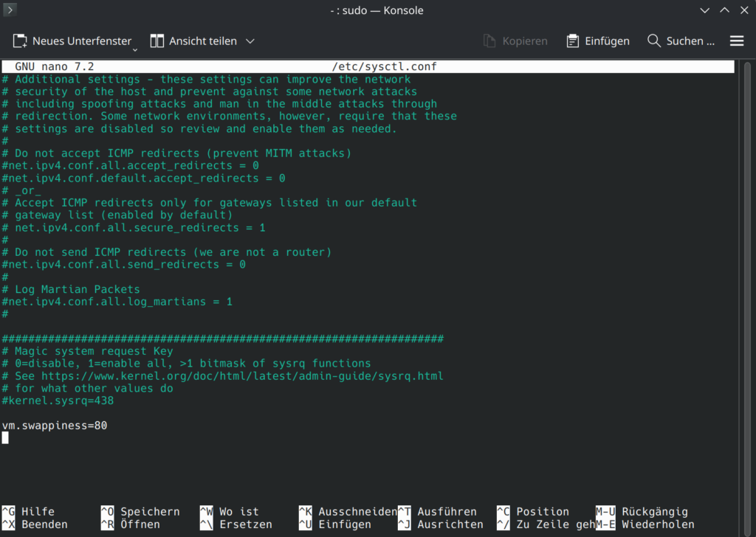Expand the Neues Unterfenster dropdown arrow

pyautogui.click(x=135, y=49)
